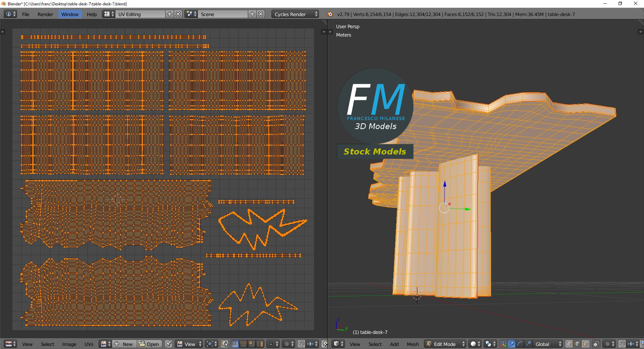644x349 pixels.
Task: Open the Render menu
Action: 45,14
